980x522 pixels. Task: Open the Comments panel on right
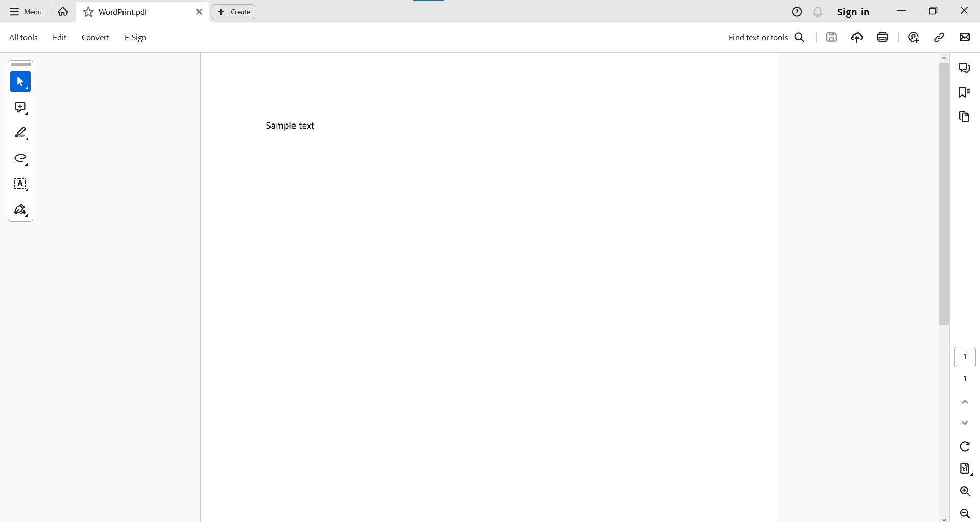tap(964, 68)
